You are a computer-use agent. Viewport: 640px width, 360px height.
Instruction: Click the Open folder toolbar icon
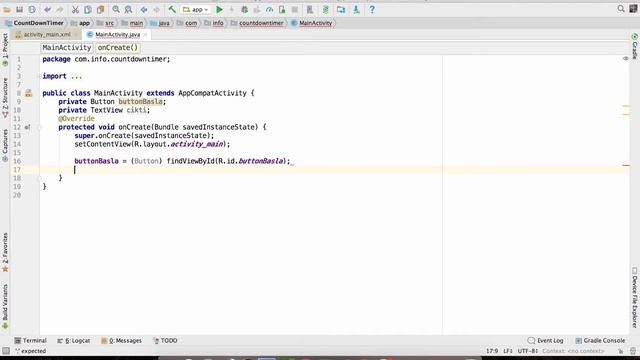point(7,9)
